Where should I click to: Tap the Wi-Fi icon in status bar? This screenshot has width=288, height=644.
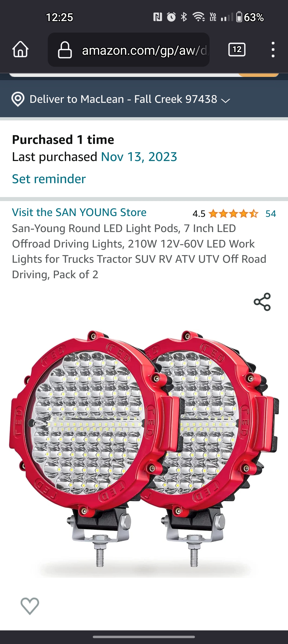pos(198,17)
